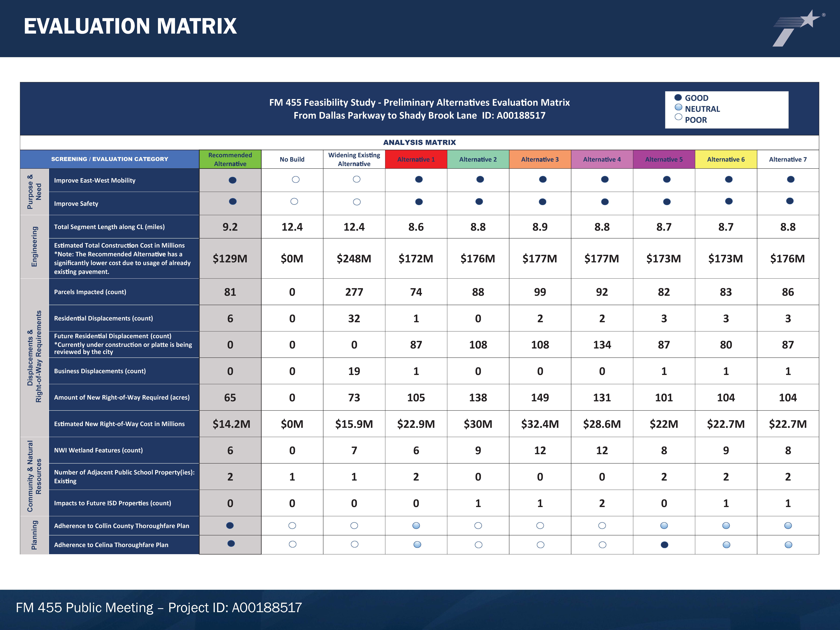
Task: Click Recommended Alternative's East-West Mobility filled dot
Action: (232, 180)
